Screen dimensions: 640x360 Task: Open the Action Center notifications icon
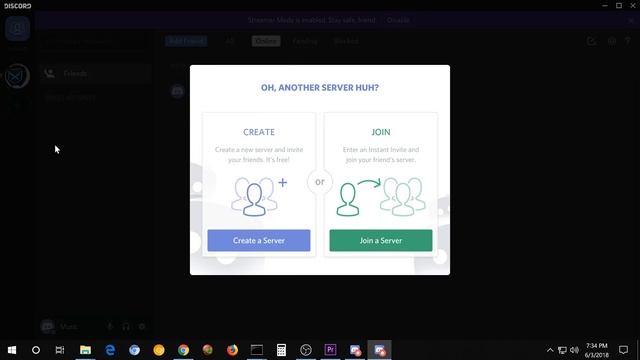(623, 350)
